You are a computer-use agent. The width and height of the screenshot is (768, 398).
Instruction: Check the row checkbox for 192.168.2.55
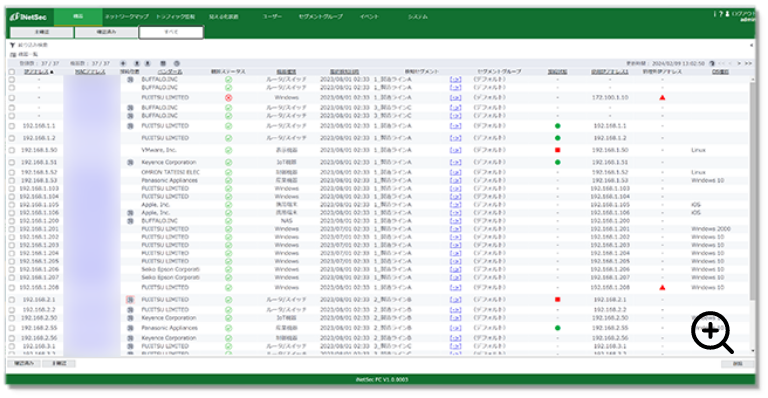click(x=12, y=328)
